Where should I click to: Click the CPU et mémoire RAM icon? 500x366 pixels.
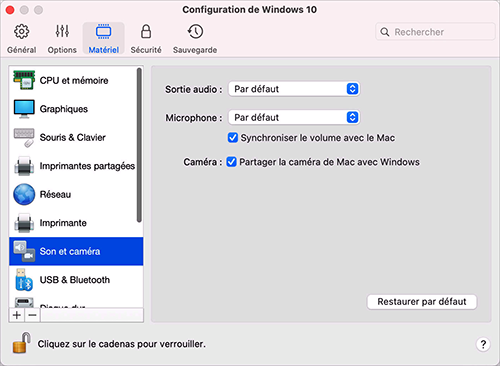pos(24,80)
